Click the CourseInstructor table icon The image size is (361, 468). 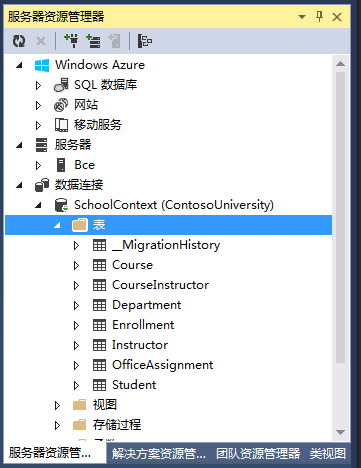coord(99,285)
